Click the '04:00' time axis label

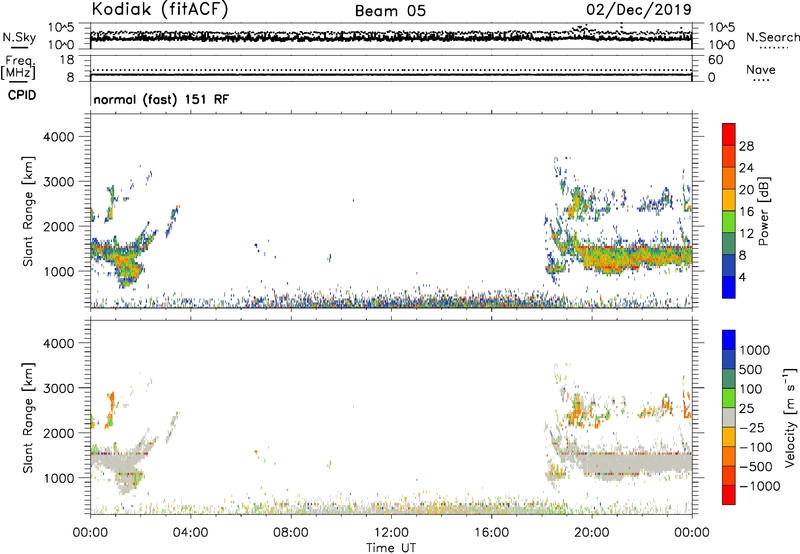pos(190,533)
